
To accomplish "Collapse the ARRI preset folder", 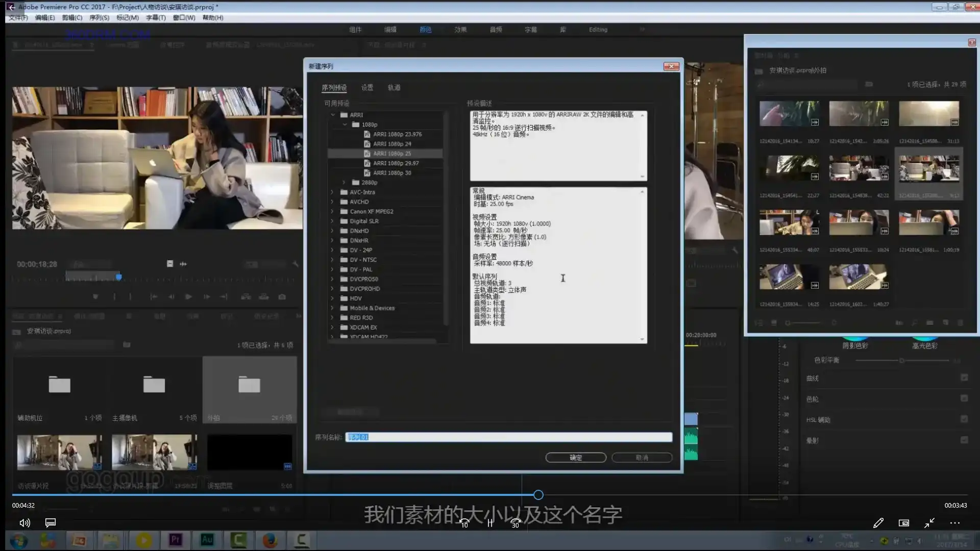I will point(333,115).
